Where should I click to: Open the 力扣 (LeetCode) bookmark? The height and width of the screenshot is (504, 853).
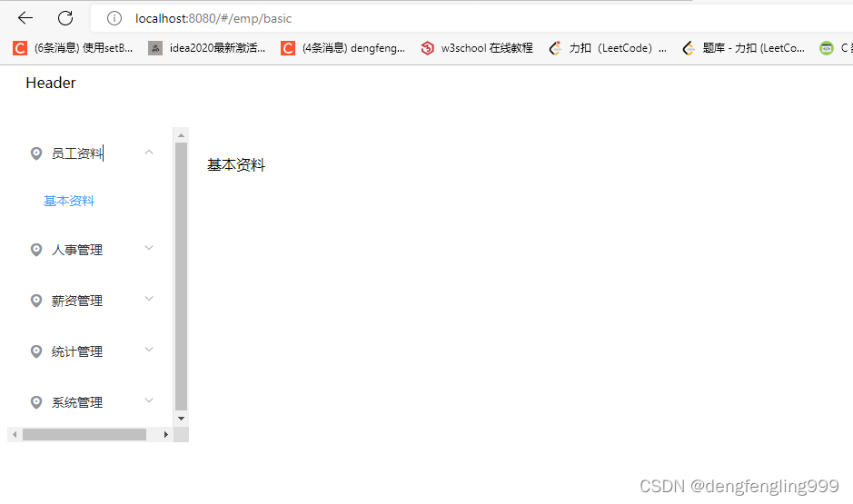pos(607,48)
